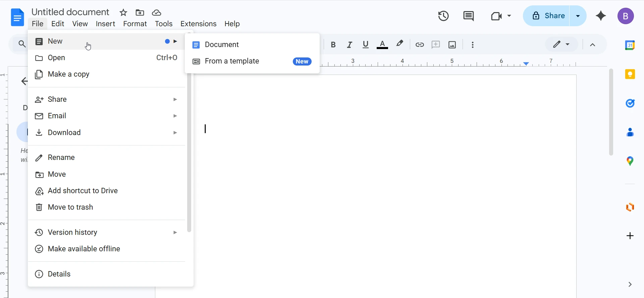Open the editing mode pencil dropdown
The width and height of the screenshot is (644, 298).
(x=561, y=44)
